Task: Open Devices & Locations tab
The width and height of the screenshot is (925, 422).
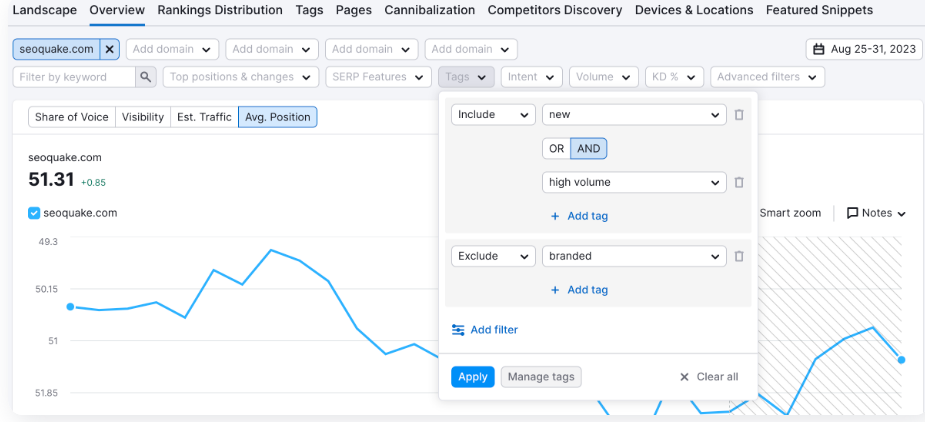Action: coord(694,10)
